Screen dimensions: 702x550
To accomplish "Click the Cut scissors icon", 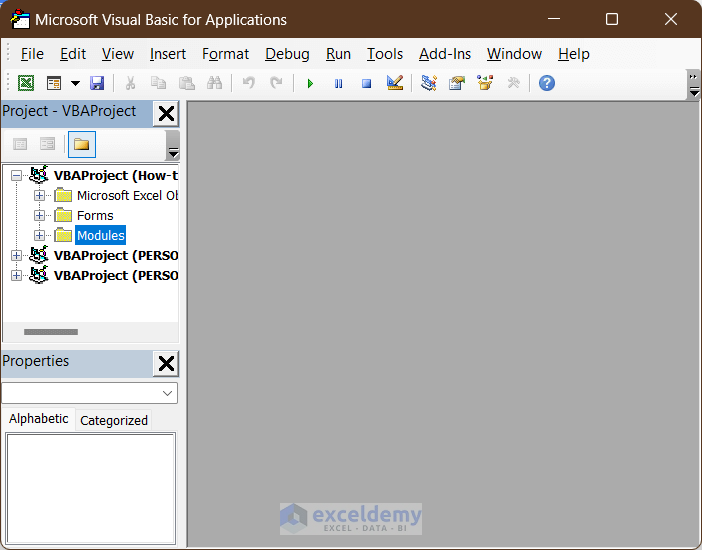I will click(x=130, y=83).
